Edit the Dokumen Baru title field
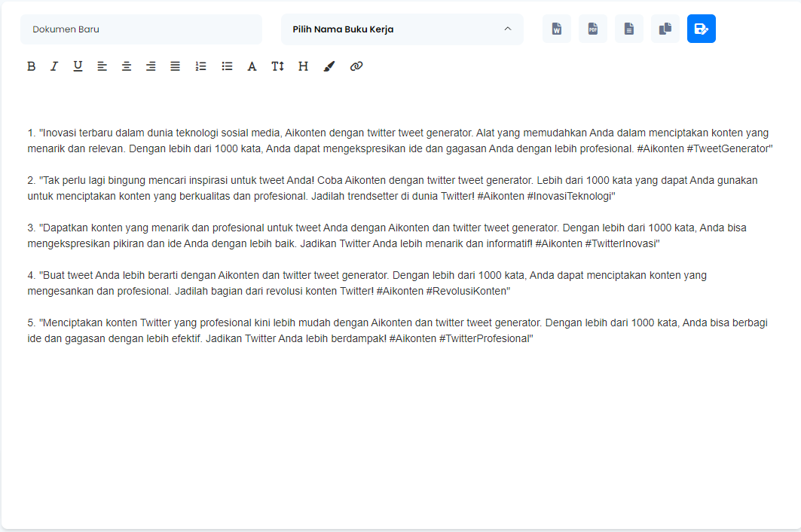The width and height of the screenshot is (801, 532). click(141, 29)
